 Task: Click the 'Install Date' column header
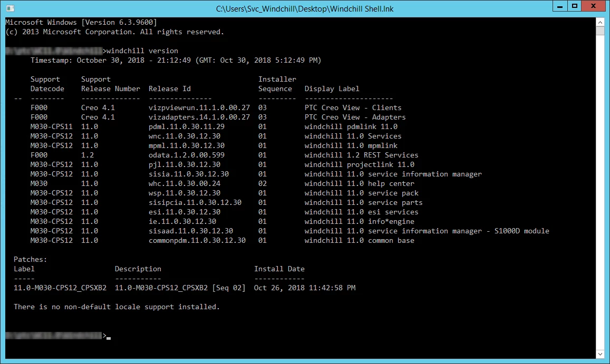click(x=279, y=269)
